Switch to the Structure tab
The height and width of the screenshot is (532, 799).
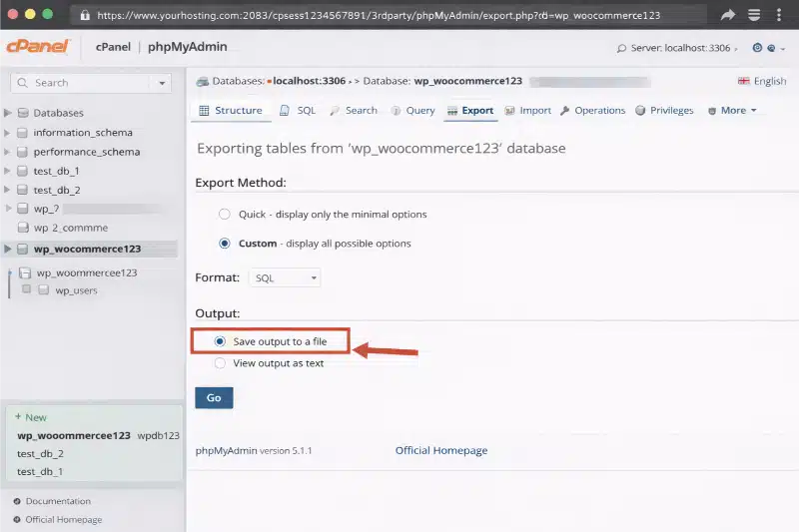click(x=231, y=111)
